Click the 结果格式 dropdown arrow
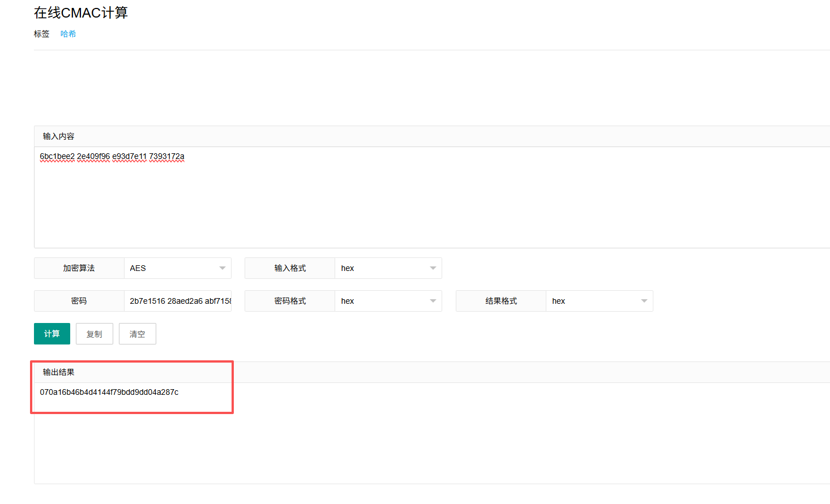The image size is (830, 504). coord(645,301)
